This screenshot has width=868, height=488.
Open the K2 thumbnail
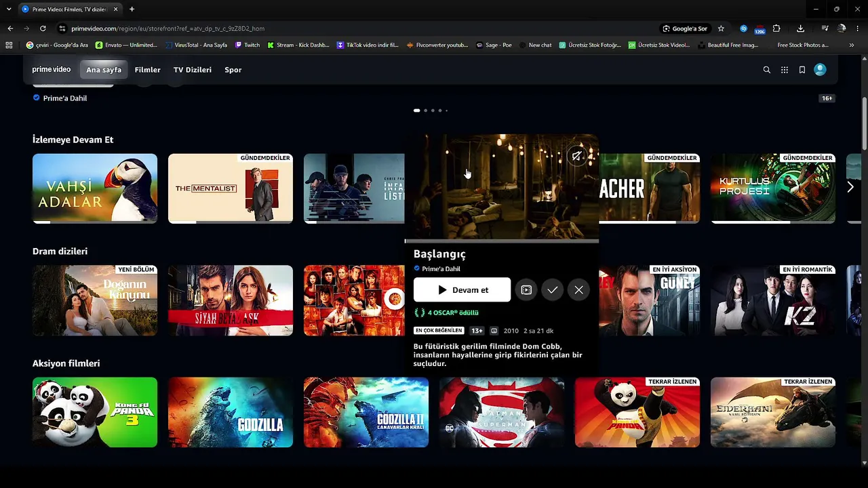click(773, 300)
